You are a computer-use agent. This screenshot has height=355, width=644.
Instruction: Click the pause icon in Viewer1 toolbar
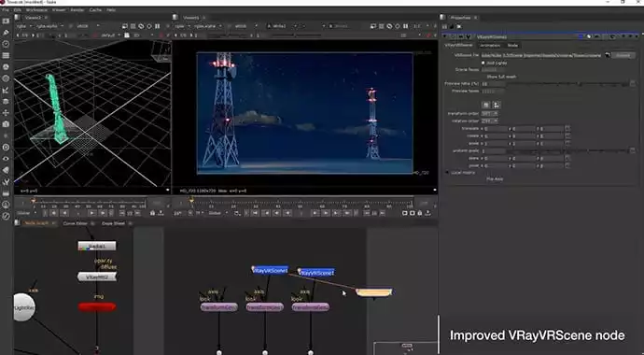[x=406, y=26]
